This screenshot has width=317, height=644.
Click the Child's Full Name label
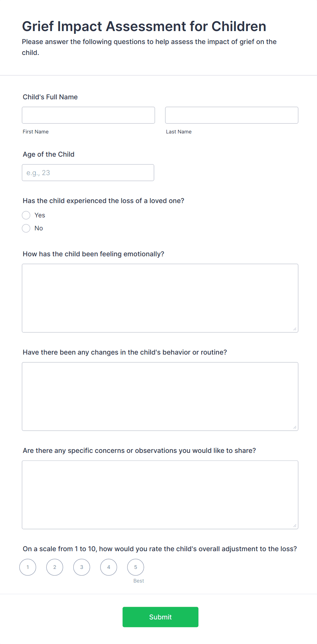click(50, 97)
